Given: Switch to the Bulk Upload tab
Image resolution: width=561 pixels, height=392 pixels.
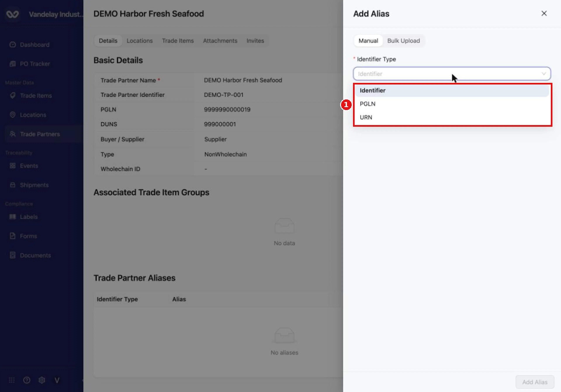Looking at the screenshot, I should click(x=403, y=41).
